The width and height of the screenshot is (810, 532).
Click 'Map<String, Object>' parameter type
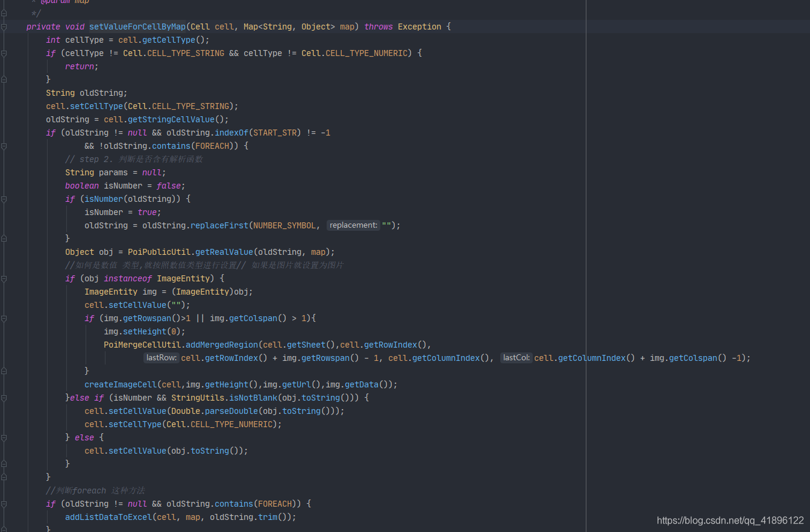click(x=289, y=27)
